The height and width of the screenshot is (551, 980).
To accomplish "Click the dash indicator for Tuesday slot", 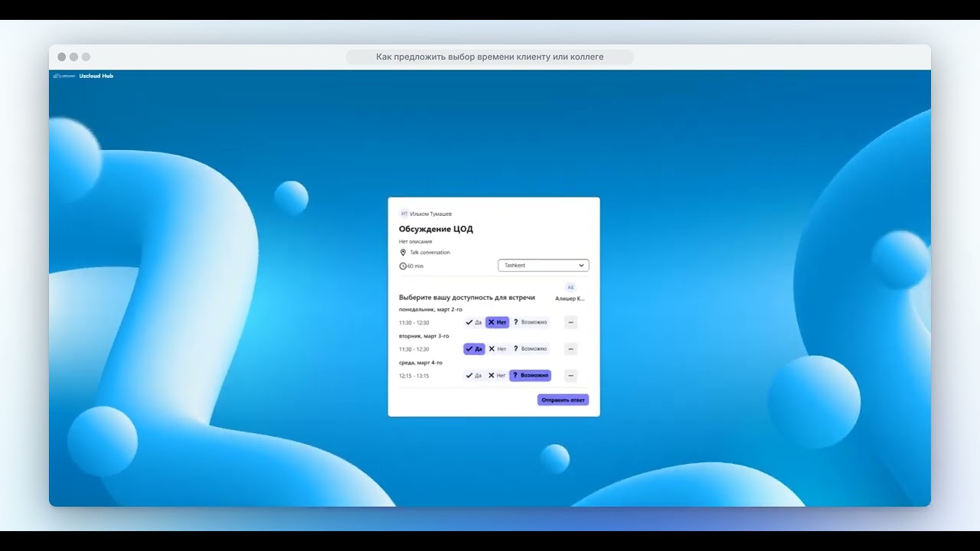I will pyautogui.click(x=570, y=349).
